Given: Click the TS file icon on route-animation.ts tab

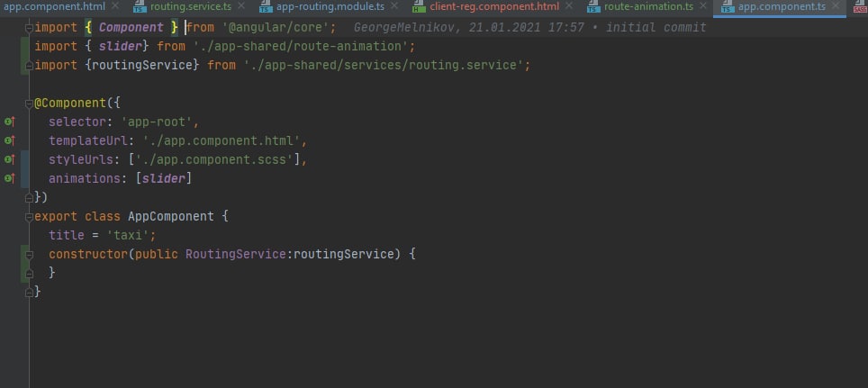Looking at the screenshot, I should [x=594, y=6].
